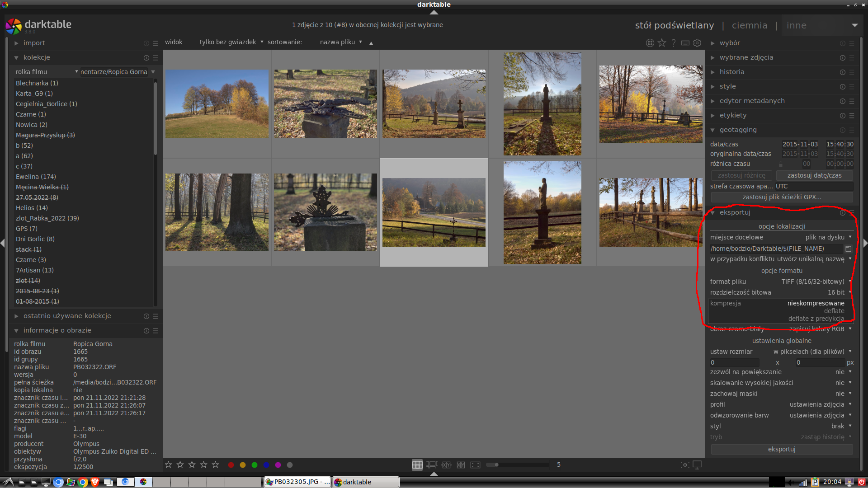The width and height of the screenshot is (868, 488).
Task: Switch to zoomable lighttable layout icon
Action: 432,465
